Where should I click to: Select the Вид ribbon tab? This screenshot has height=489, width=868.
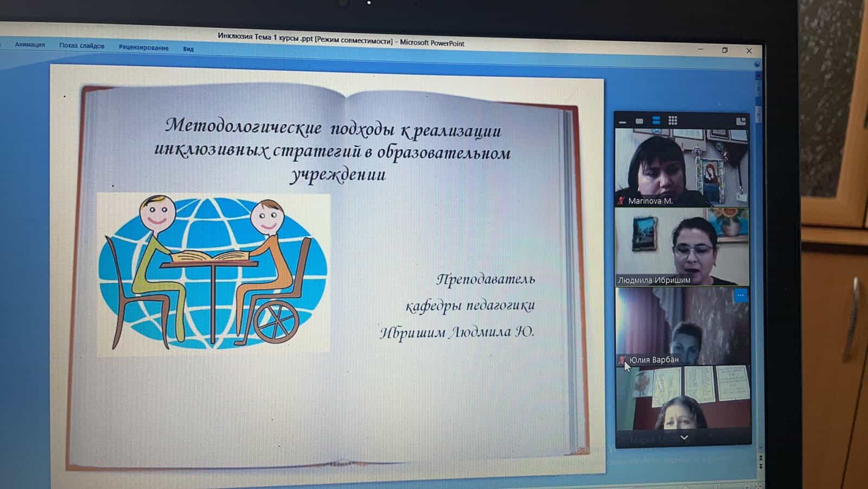coord(188,49)
